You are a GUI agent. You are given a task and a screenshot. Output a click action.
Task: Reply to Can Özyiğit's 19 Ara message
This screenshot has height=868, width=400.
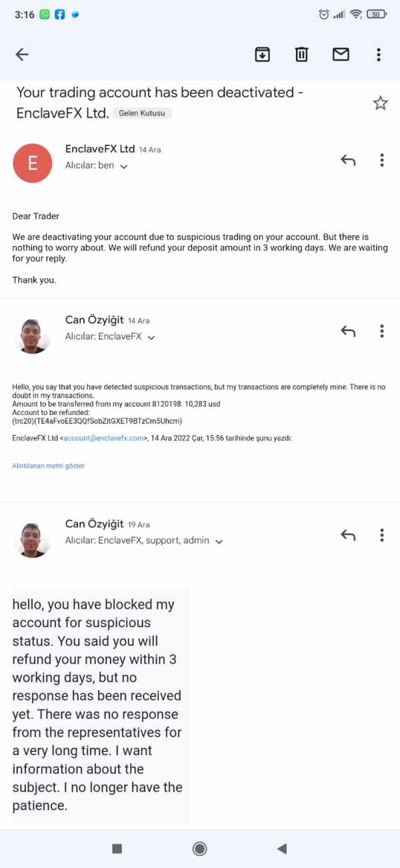348,534
